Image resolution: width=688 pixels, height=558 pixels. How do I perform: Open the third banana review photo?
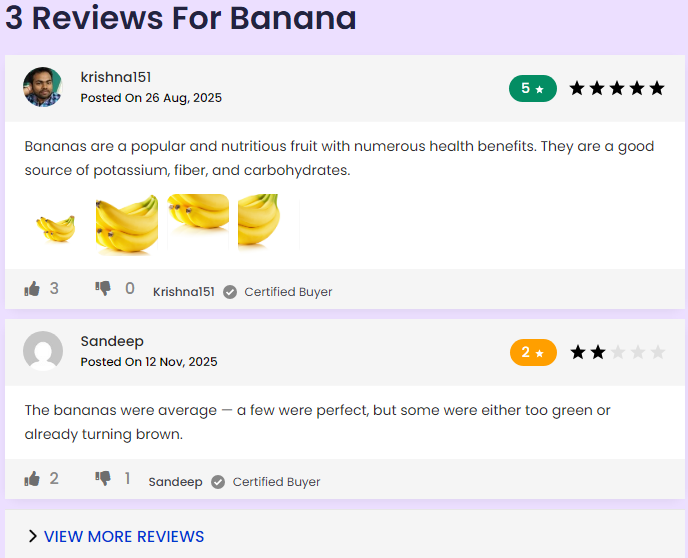pos(198,222)
